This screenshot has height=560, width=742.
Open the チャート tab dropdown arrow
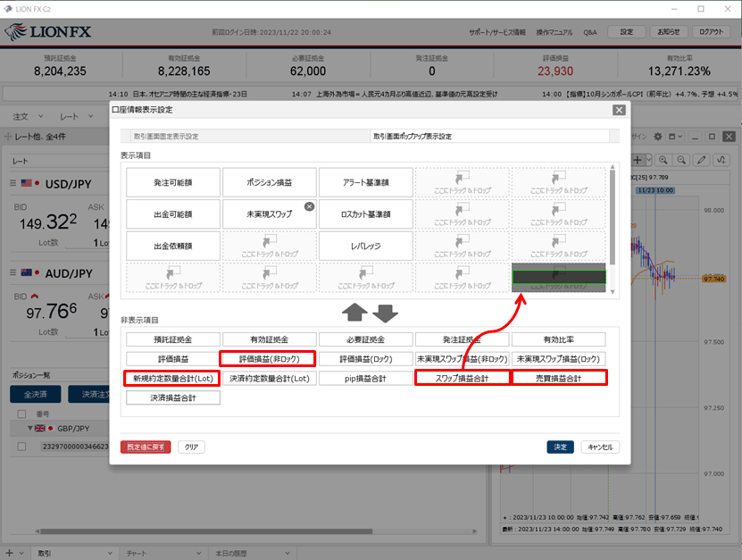[x=199, y=553]
